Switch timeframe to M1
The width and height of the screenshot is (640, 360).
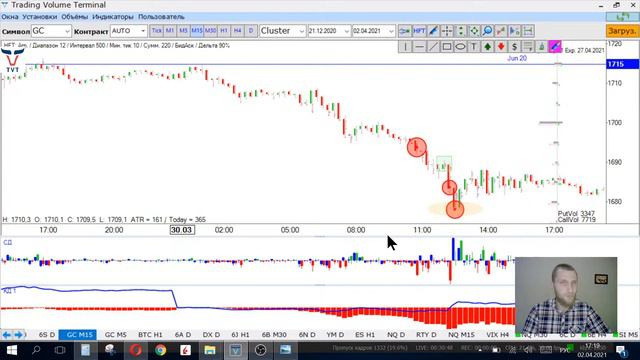pyautogui.click(x=170, y=31)
